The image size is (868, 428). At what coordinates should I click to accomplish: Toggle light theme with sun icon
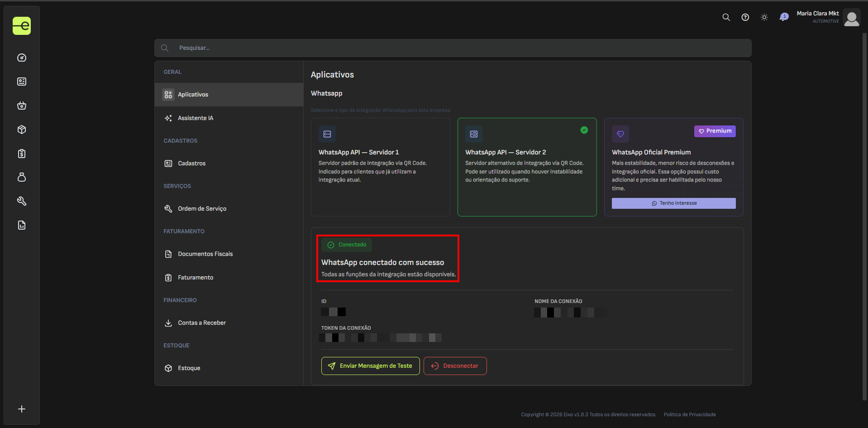(764, 17)
